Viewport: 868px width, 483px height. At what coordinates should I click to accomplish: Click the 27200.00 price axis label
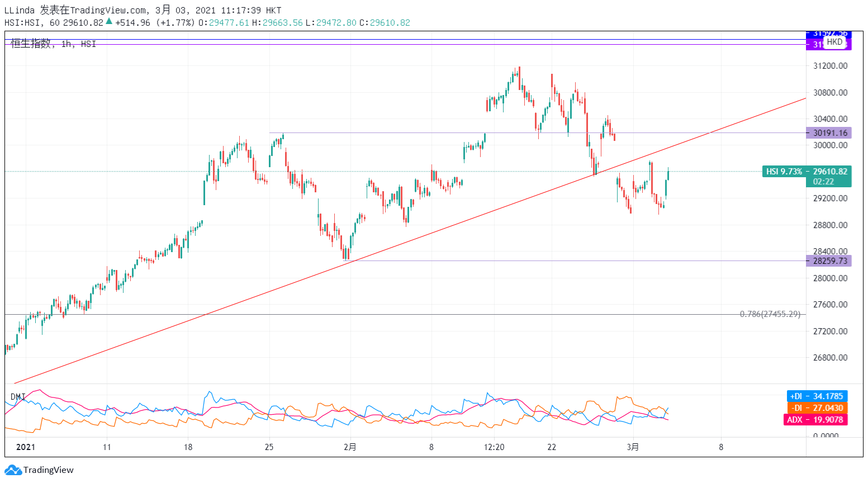pos(830,332)
